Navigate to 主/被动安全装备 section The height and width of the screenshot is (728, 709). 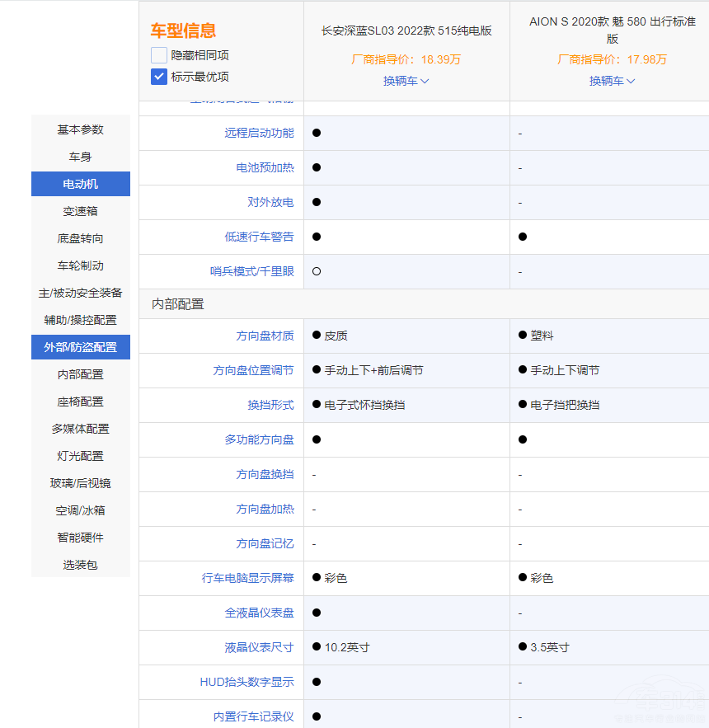click(81, 293)
